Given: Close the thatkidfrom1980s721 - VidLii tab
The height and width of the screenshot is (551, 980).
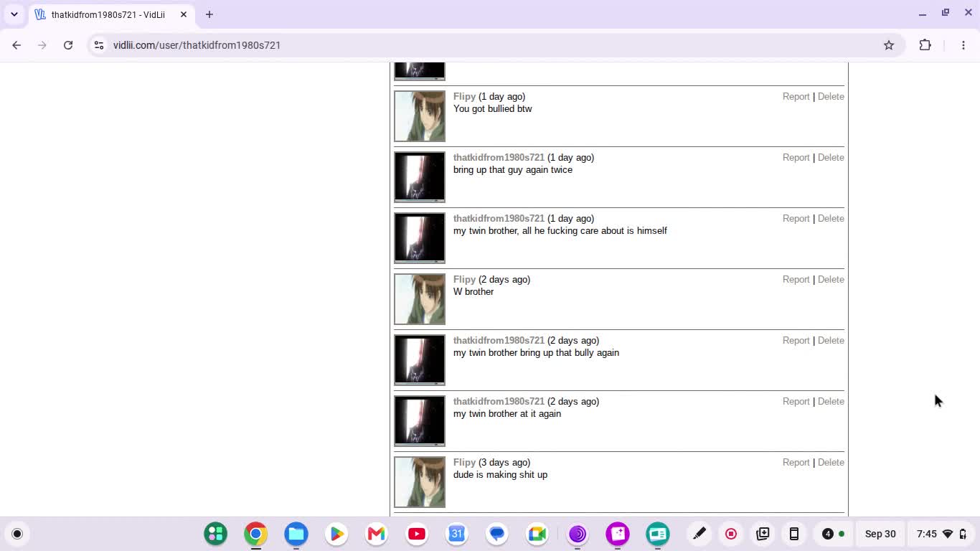Looking at the screenshot, I should pos(184,14).
